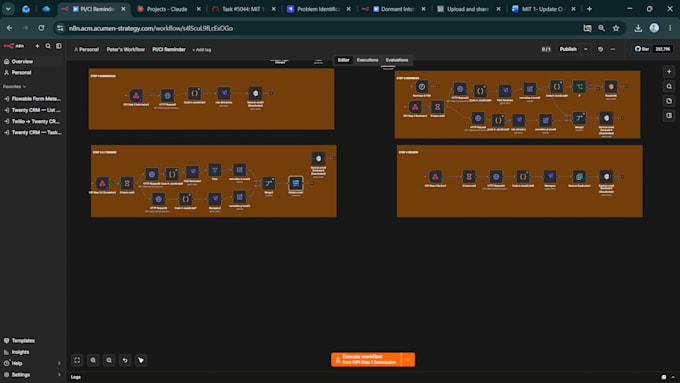Viewport: 680px width, 383px height.
Task: Tidy up the workflow nodes
Action: tap(141, 360)
